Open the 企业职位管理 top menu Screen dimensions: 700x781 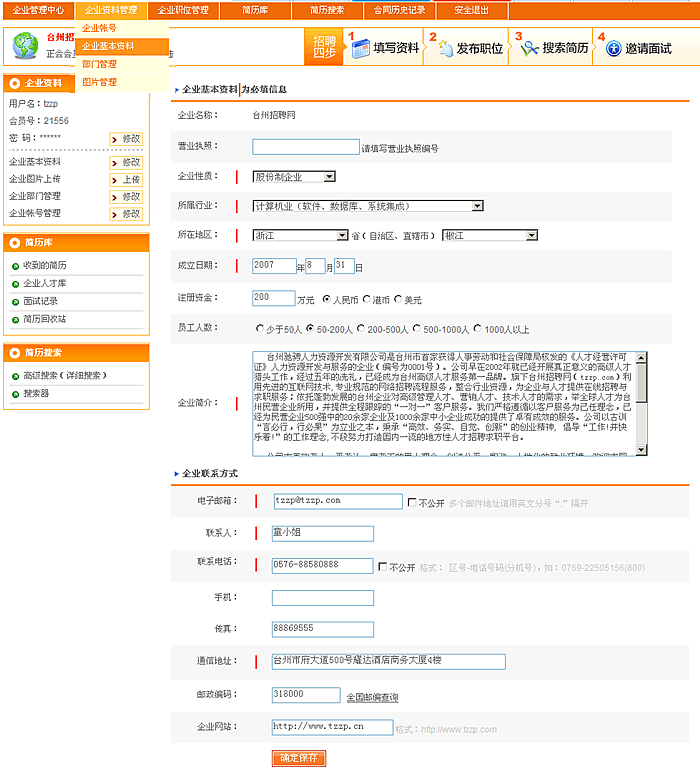(x=183, y=10)
